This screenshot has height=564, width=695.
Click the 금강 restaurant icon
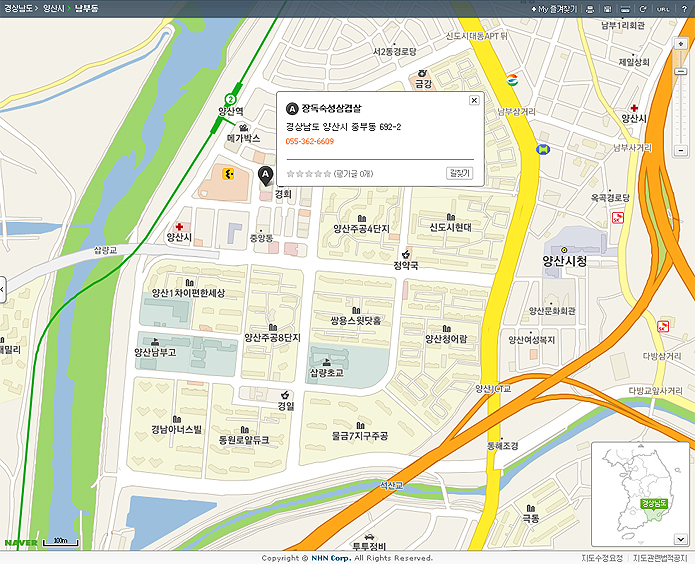(x=422, y=73)
